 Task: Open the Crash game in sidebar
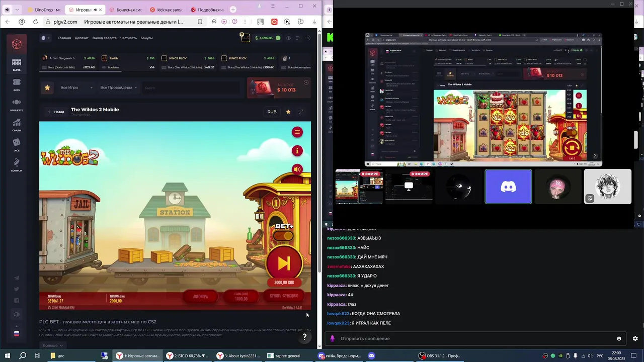point(17,125)
